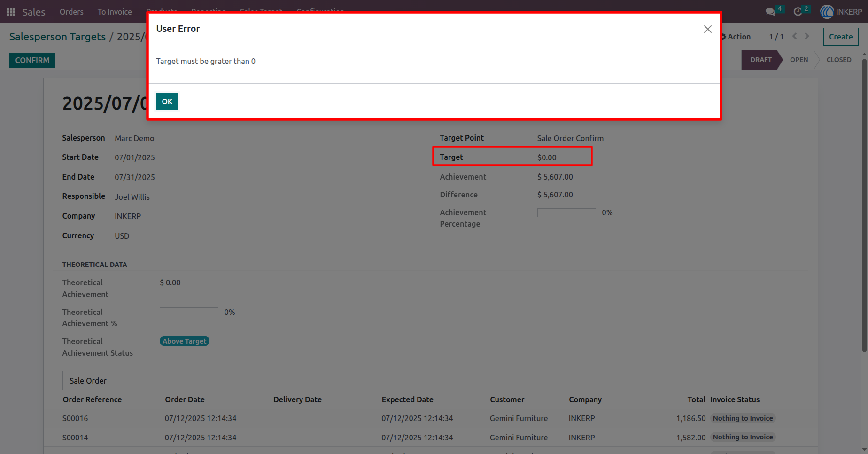The width and height of the screenshot is (868, 454).
Task: Click OK in the error dialog
Action: [x=167, y=102]
